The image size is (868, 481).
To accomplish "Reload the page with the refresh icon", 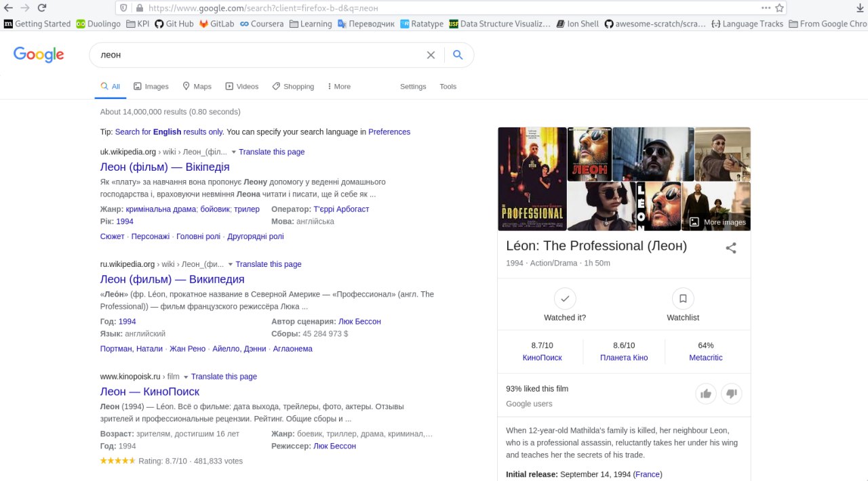I will click(42, 8).
